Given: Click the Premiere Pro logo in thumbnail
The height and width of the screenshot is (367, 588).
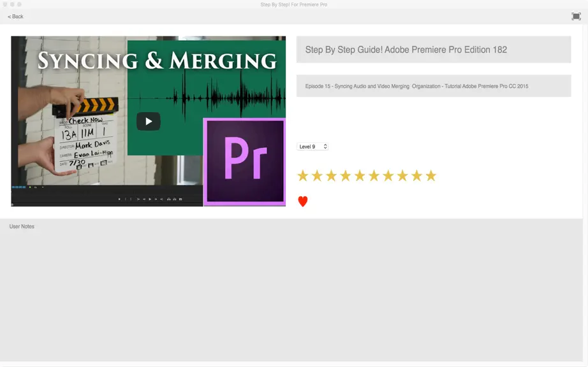Looking at the screenshot, I should click(244, 162).
